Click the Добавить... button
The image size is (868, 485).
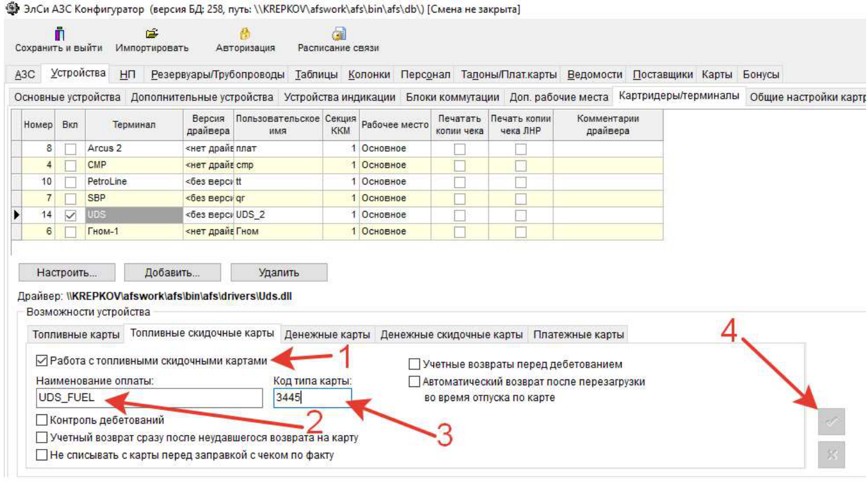pos(172,273)
